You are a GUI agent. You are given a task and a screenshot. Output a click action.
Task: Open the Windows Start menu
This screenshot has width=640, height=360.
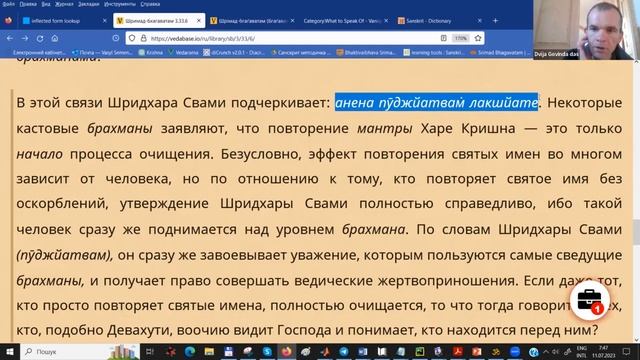(9, 351)
